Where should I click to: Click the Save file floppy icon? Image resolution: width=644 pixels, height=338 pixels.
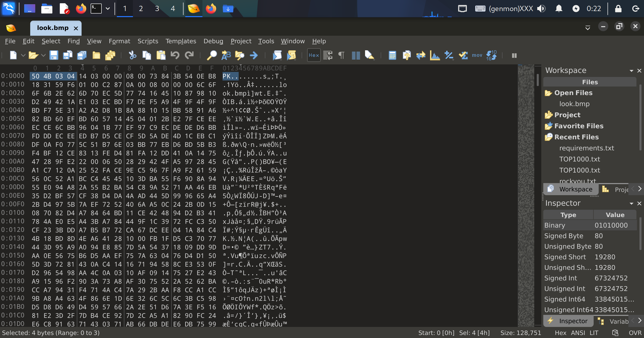(54, 55)
